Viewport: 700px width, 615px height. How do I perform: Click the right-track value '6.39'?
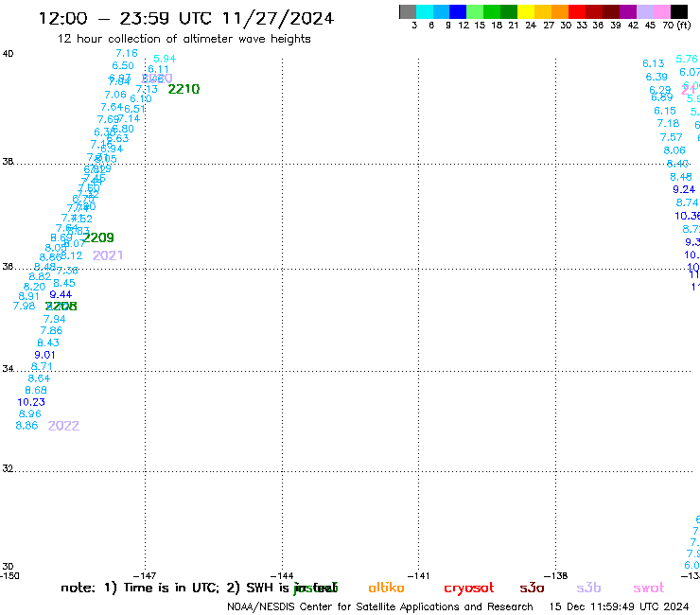(656, 77)
